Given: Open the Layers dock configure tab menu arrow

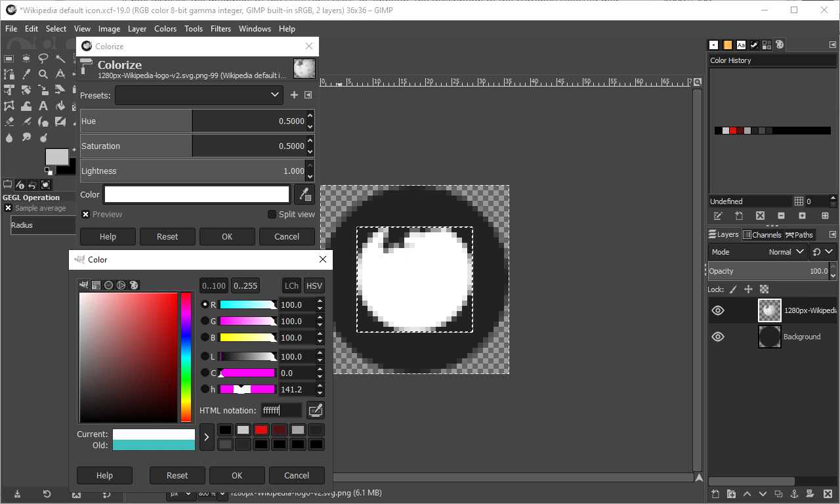Looking at the screenshot, I should pos(833,234).
